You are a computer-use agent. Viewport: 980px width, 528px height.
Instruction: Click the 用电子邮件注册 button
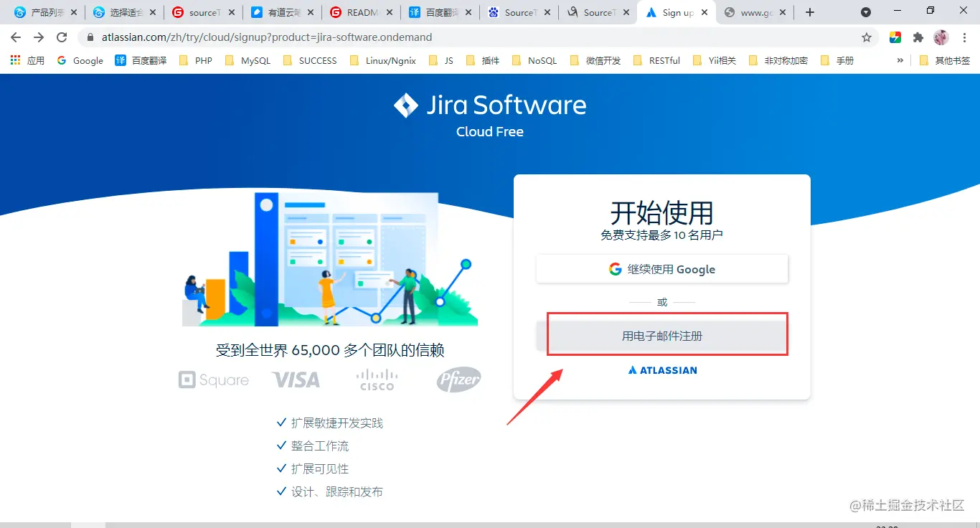tap(662, 336)
